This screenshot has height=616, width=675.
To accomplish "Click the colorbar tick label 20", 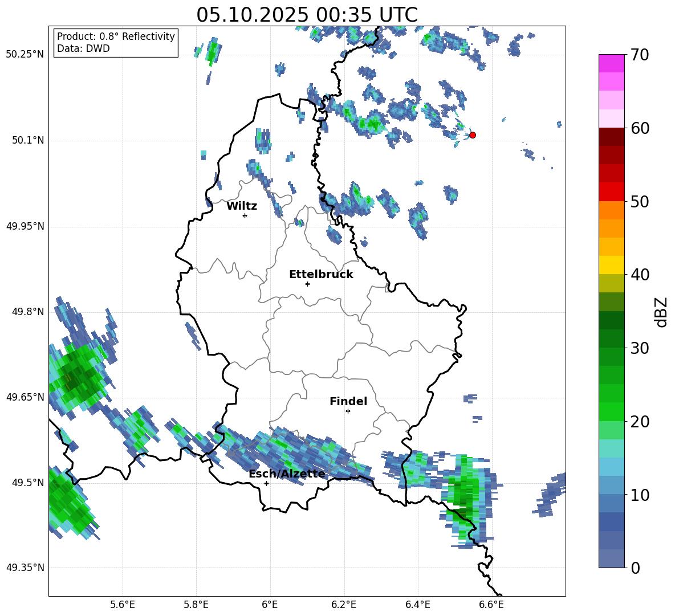I will [x=640, y=422].
